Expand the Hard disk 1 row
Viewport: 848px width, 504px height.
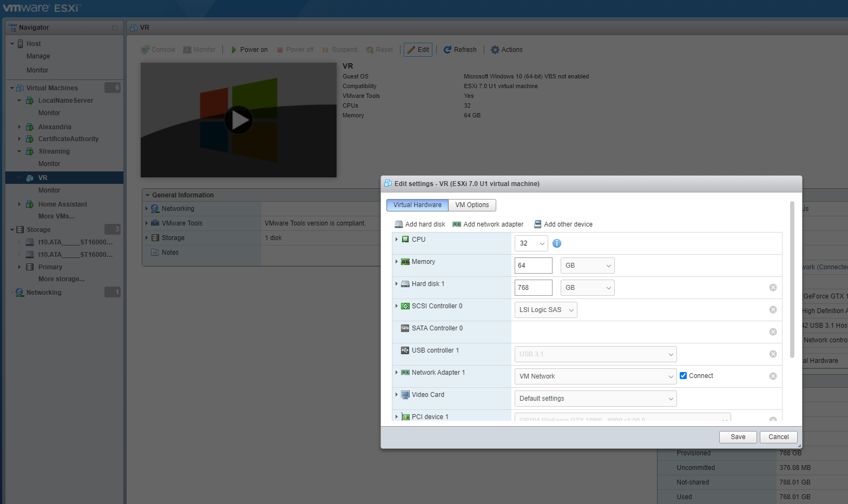[397, 284]
